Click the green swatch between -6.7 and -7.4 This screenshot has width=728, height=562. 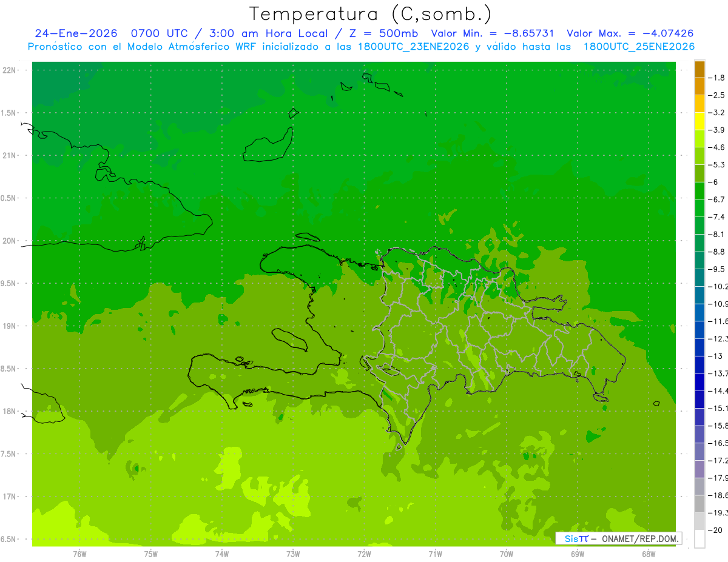(699, 208)
